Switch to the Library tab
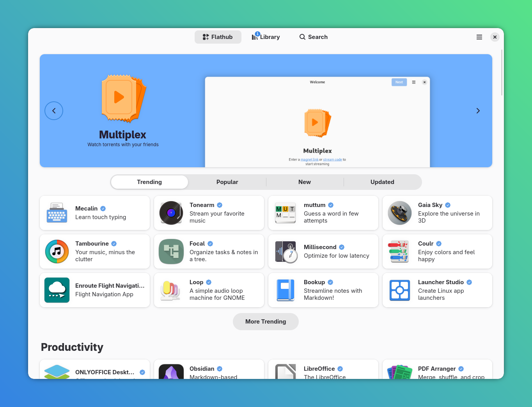The image size is (532, 407). click(266, 37)
